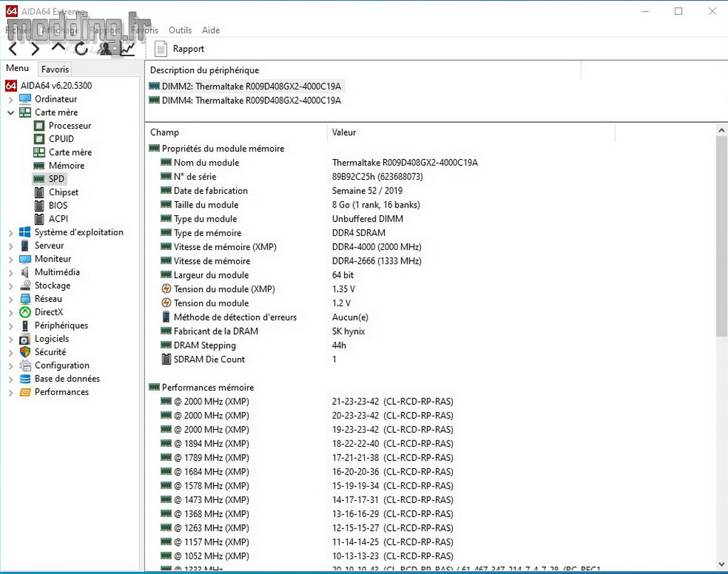Image resolution: width=728 pixels, height=574 pixels.
Task: Select the Processeur chip icon
Action: pos(40,126)
